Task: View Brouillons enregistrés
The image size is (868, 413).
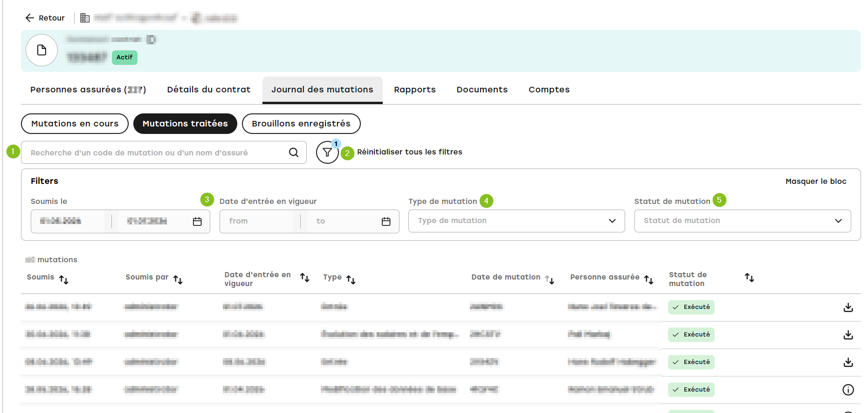Action: (x=301, y=124)
